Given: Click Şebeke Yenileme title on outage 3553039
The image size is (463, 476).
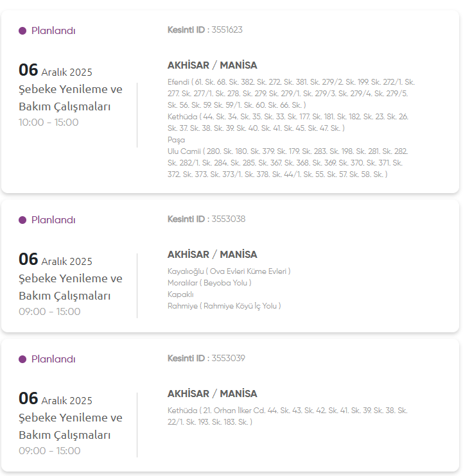Looking at the screenshot, I should 71,418.
